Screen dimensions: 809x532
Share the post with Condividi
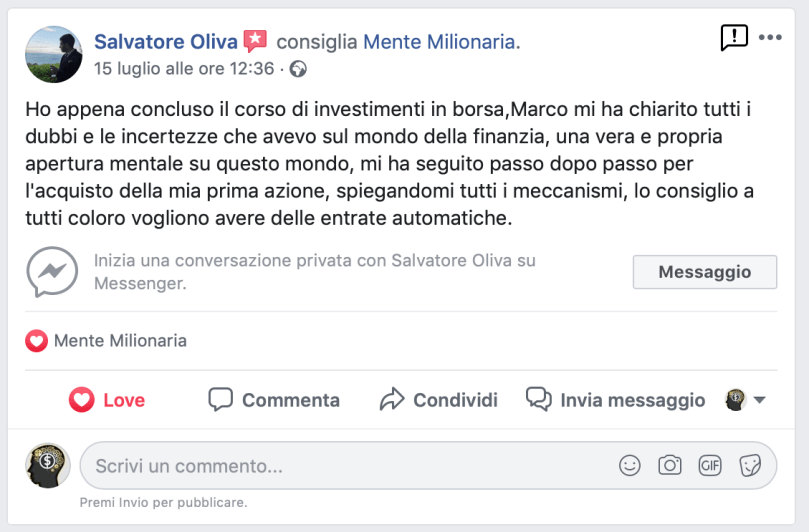[x=439, y=400]
